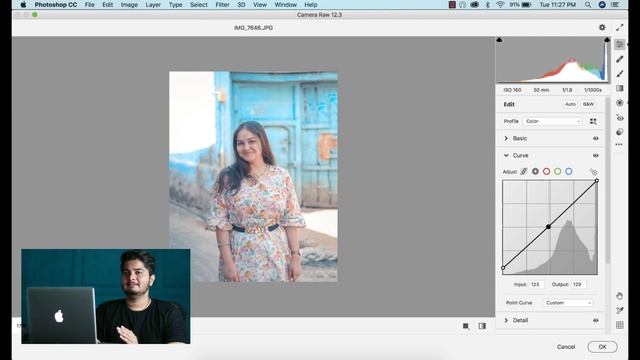Open the Window menu
This screenshot has width=640, height=360.
pos(285,5)
